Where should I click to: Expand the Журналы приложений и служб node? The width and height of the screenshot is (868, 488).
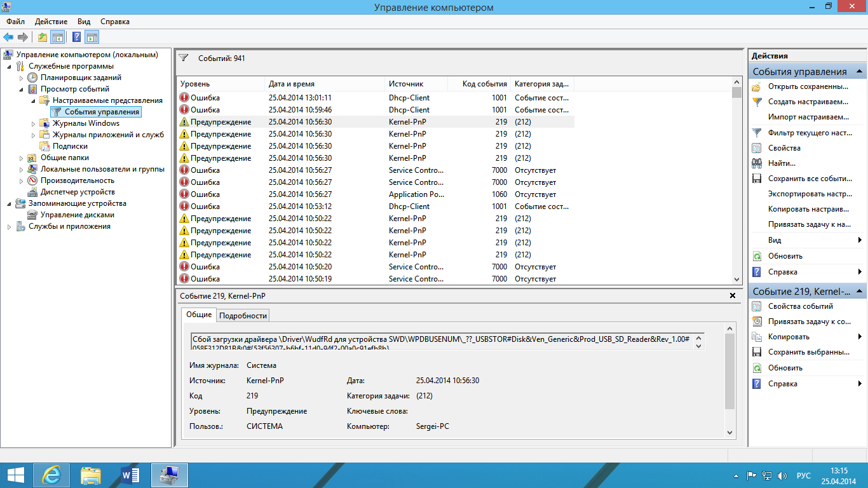click(33, 135)
